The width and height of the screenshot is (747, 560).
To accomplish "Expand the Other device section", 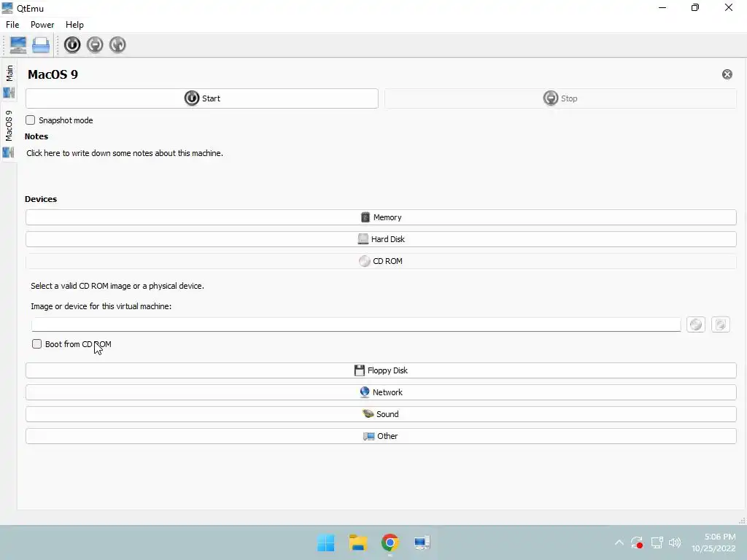I will (381, 436).
